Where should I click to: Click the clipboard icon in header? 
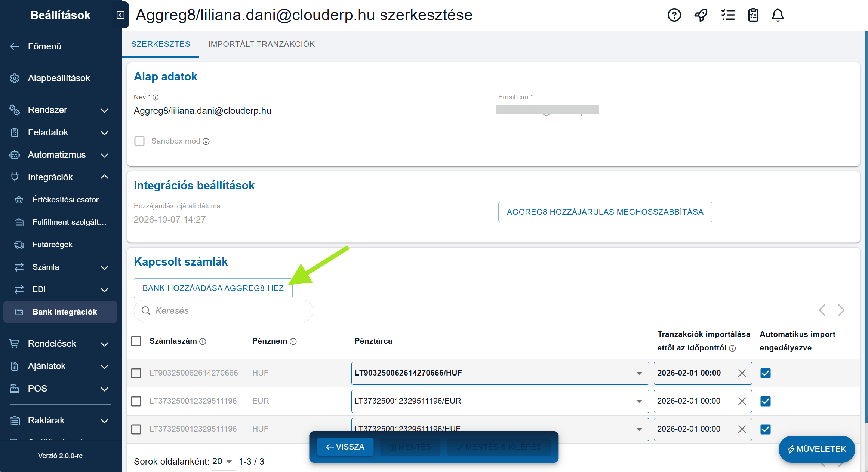point(753,15)
